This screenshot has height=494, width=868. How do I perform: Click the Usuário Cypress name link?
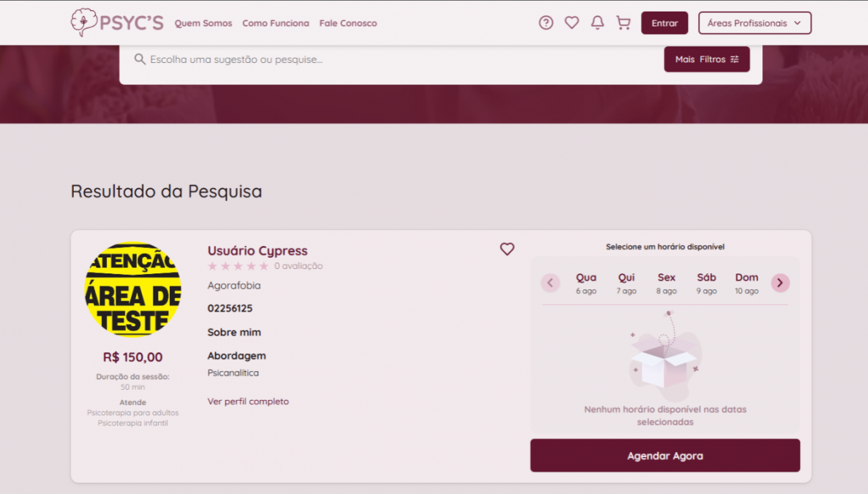pos(258,251)
